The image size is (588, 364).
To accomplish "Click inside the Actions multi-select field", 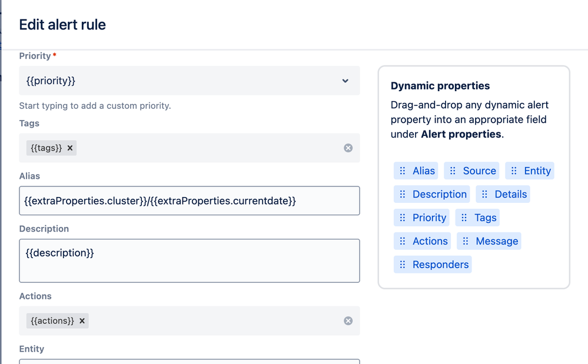I will pos(206,321).
